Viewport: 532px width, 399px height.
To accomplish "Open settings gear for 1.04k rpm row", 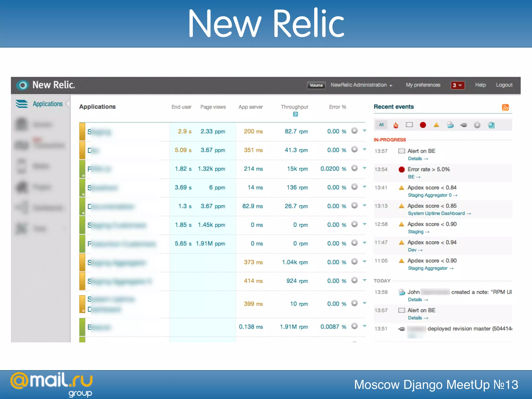I will point(355,262).
